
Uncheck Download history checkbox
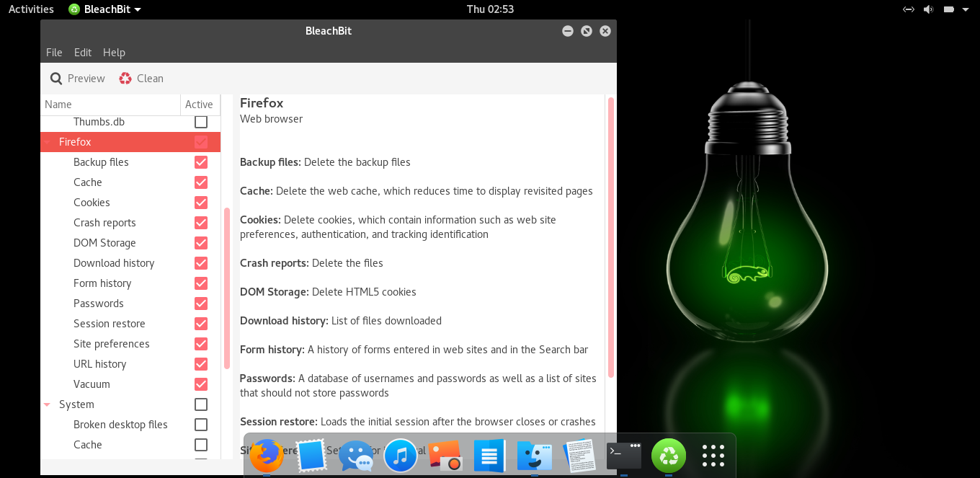click(201, 263)
